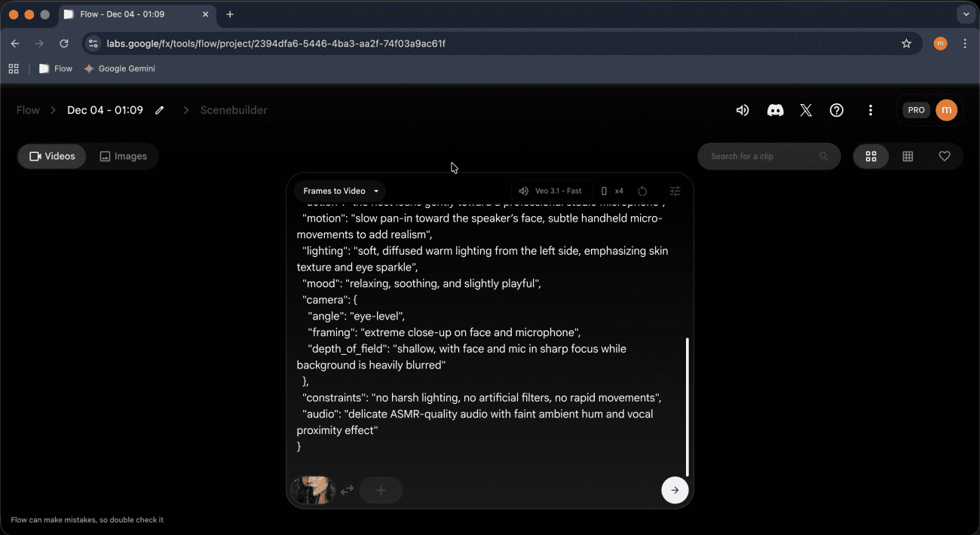
Task: Rename project with the pencil icon
Action: pos(160,110)
